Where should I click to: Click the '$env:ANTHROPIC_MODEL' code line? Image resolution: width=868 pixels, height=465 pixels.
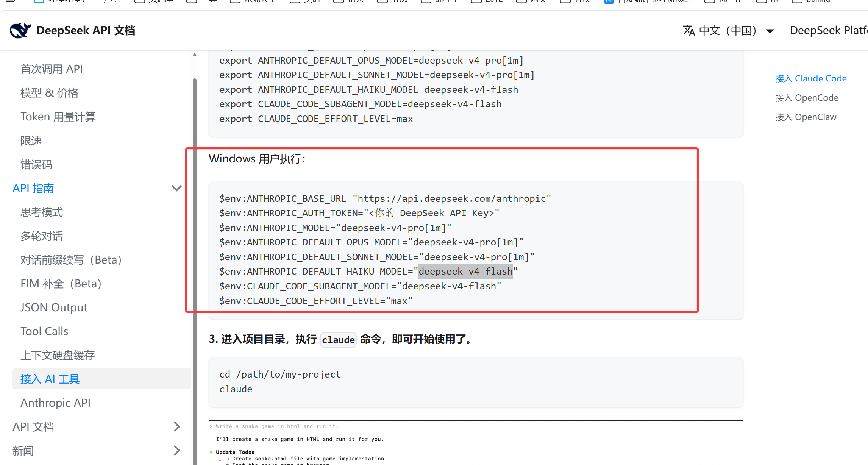pyautogui.click(x=335, y=228)
